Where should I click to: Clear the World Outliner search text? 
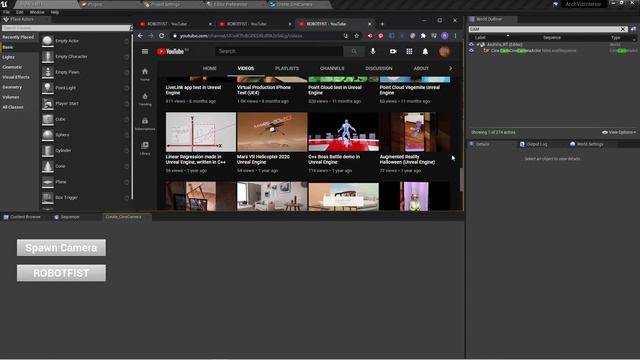pos(623,29)
